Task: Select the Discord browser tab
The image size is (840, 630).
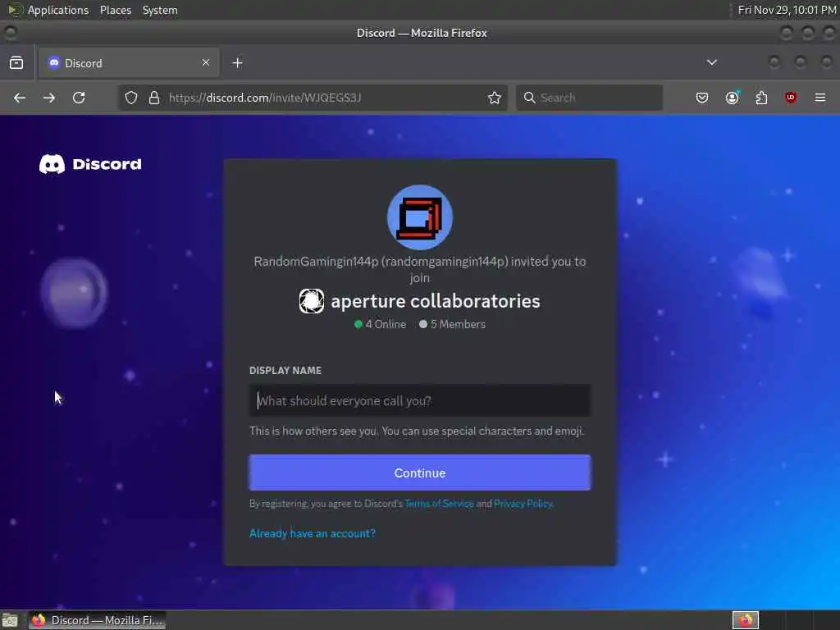Action: point(129,62)
